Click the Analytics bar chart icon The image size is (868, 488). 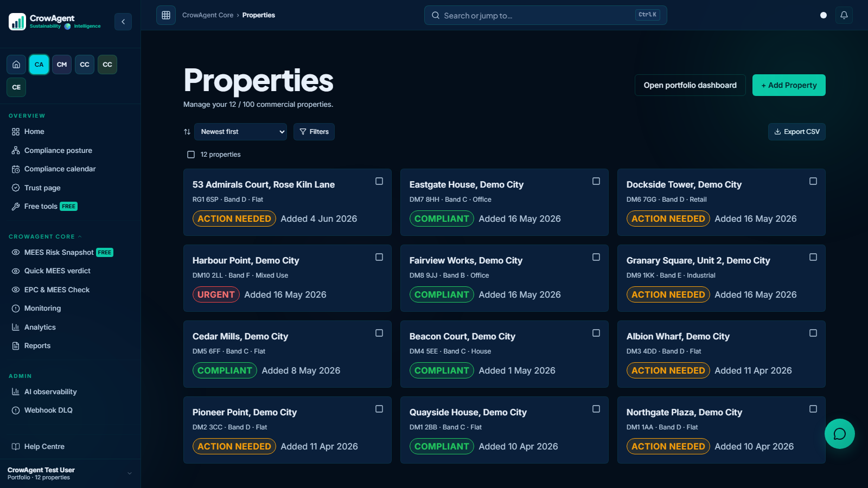click(x=16, y=327)
